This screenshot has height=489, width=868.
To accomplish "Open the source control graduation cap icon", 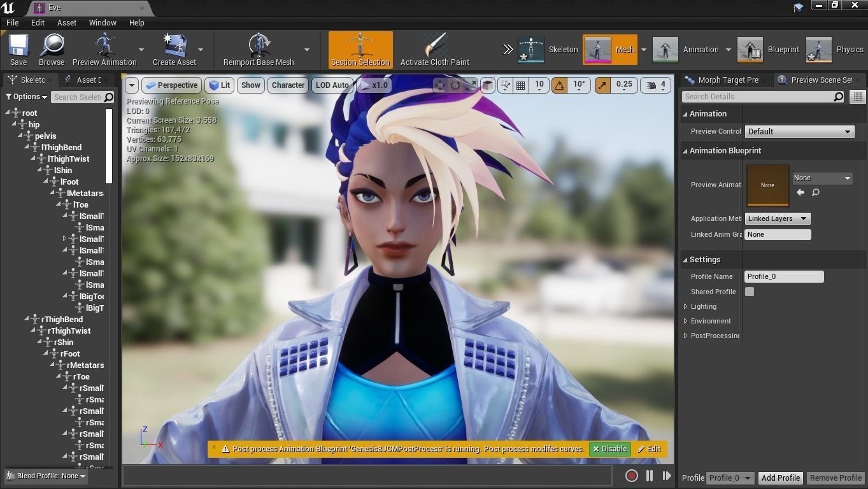I will pos(799,8).
